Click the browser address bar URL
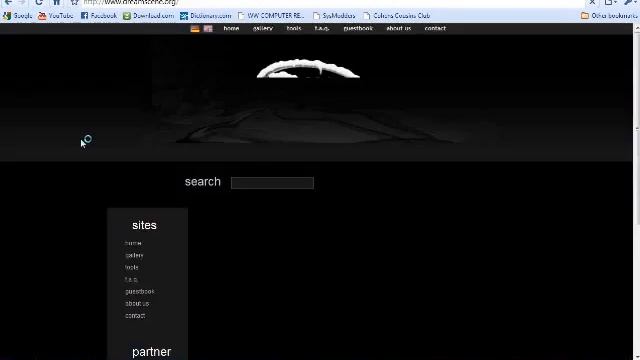The width and height of the screenshot is (640, 360). (131, 2)
